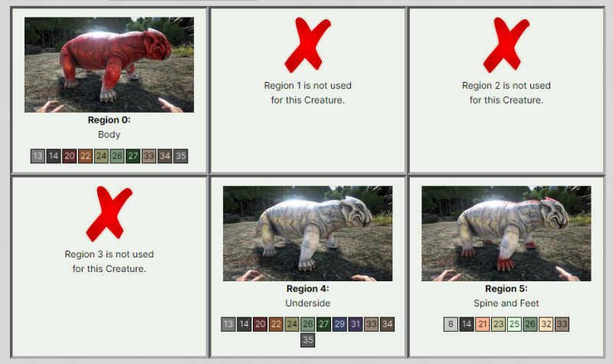Pick color swatch 31 under Region 4

pyautogui.click(x=356, y=324)
